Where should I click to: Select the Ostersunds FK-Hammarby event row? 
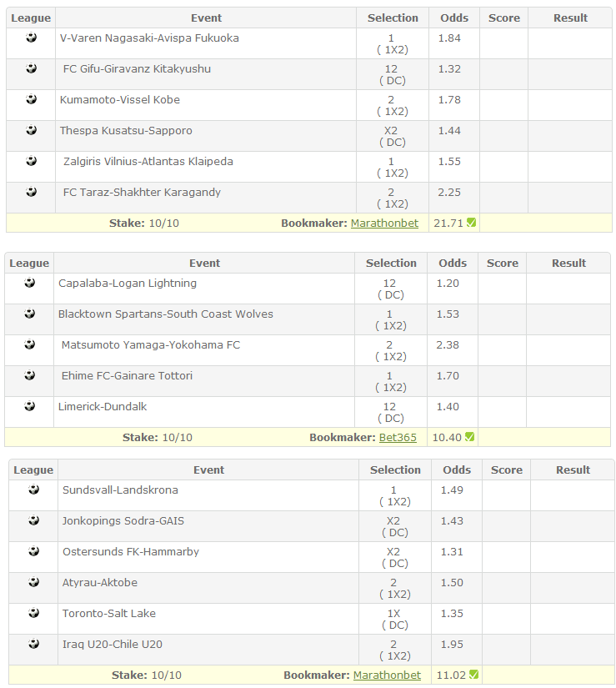point(312,557)
